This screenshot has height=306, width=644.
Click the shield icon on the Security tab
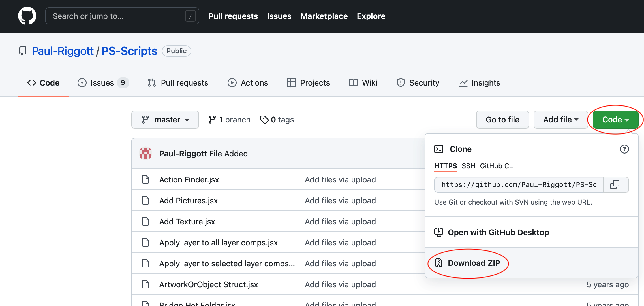pos(401,83)
